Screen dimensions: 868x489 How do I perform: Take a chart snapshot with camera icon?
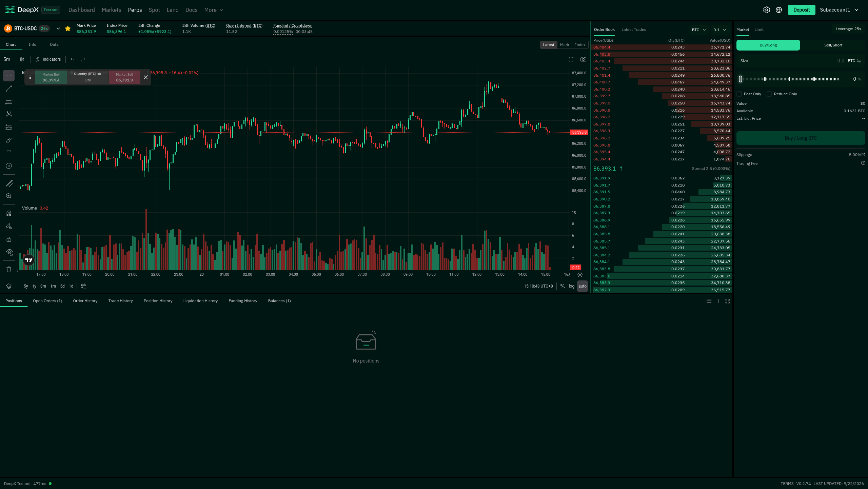pyautogui.click(x=583, y=59)
